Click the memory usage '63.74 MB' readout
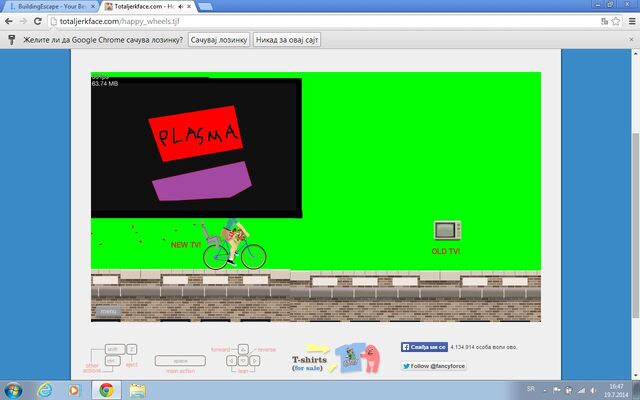Viewport: 640px width, 400px height. (x=105, y=84)
